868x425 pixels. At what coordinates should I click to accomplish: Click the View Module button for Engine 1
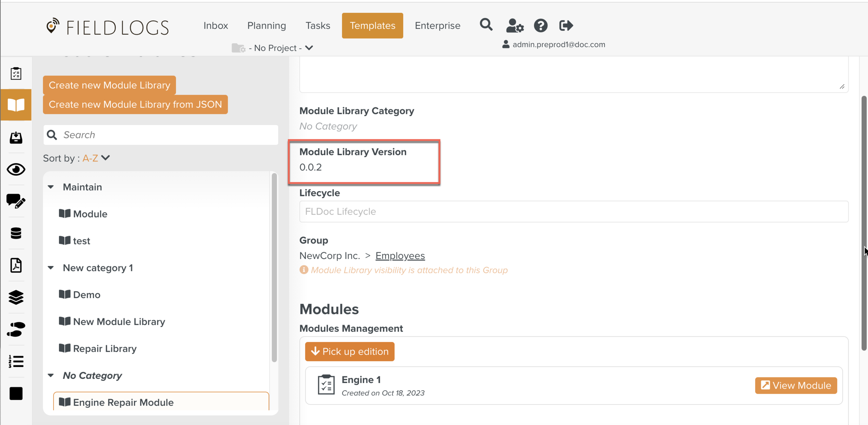tap(795, 385)
